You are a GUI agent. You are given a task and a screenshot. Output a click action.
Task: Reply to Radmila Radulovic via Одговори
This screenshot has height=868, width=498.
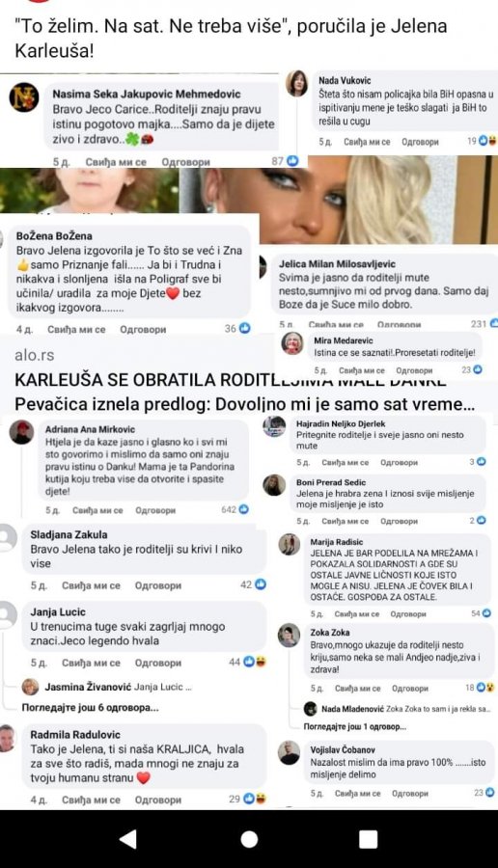tap(158, 800)
